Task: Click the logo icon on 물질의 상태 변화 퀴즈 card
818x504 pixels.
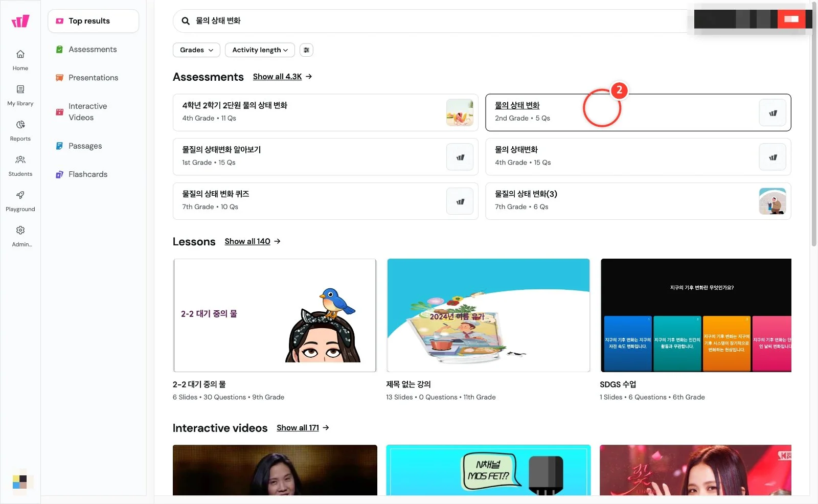Action: tap(460, 201)
